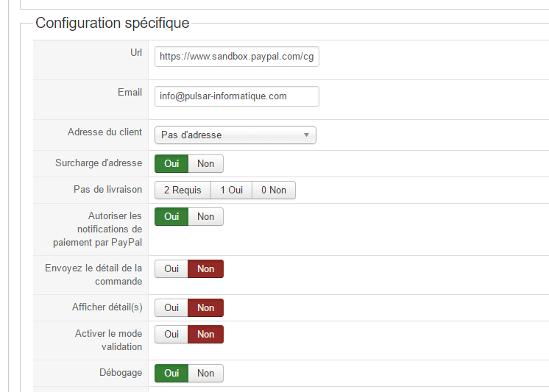Turn off Activer le mode validation
This screenshot has width=549, height=392.
(x=205, y=335)
